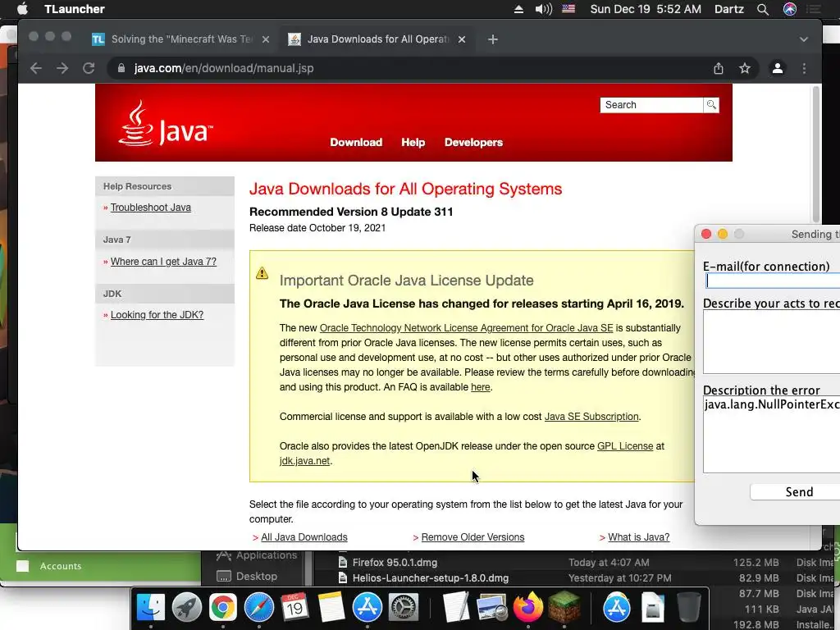840x630 pixels.
Task: Open the volume control in menu bar
Action: (x=543, y=9)
